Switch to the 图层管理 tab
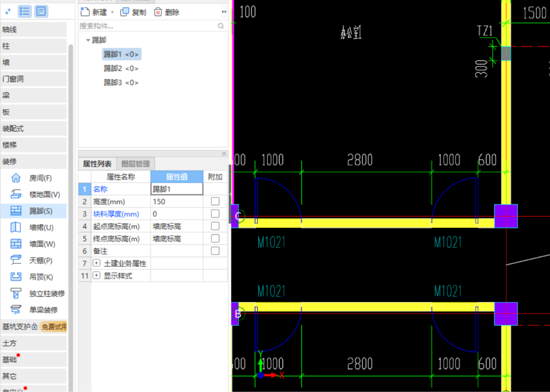 tap(135, 164)
